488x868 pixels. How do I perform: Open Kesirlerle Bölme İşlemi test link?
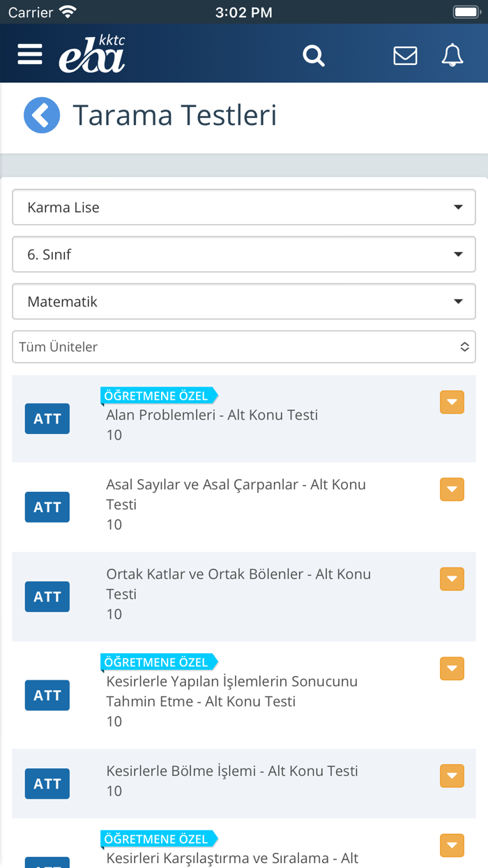coord(231,770)
